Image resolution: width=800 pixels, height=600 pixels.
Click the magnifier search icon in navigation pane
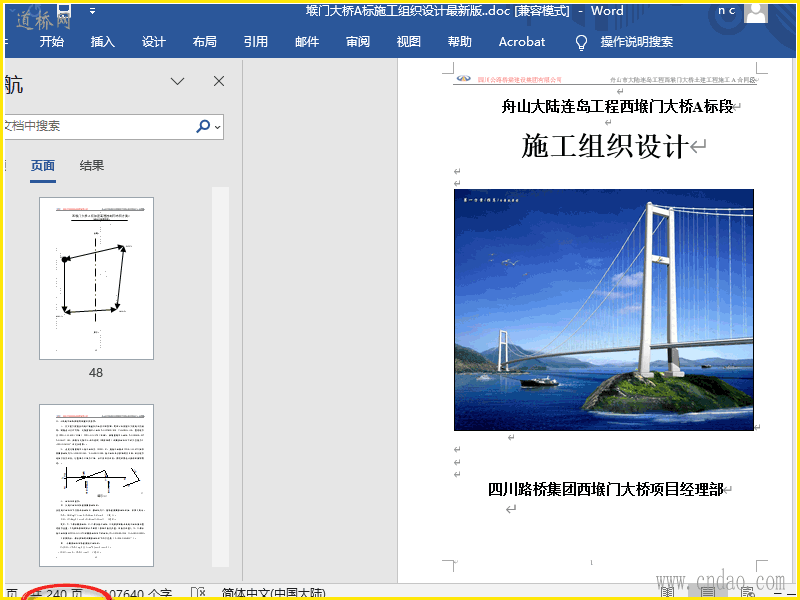point(203,126)
